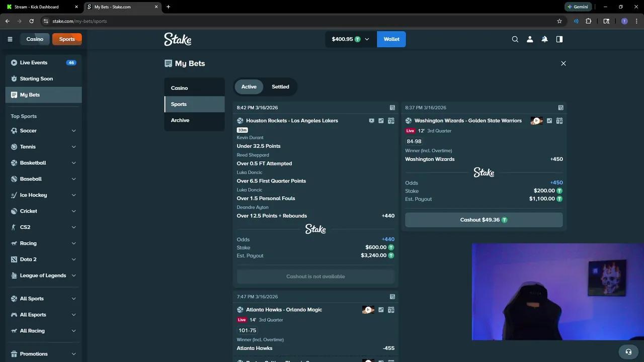Go to the Stake logo home

pyautogui.click(x=178, y=39)
